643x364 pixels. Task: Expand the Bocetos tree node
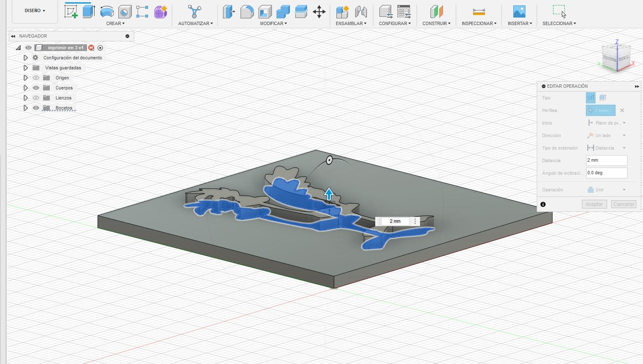(26, 108)
